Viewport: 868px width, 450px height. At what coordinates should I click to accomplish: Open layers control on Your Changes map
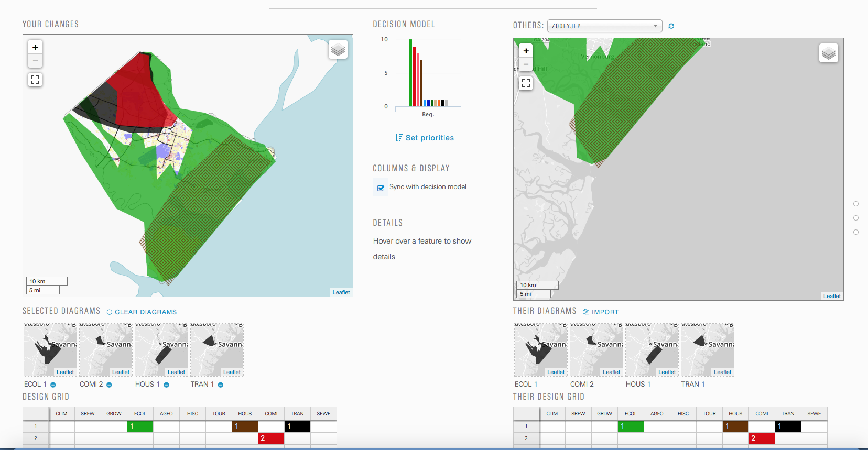(x=338, y=50)
